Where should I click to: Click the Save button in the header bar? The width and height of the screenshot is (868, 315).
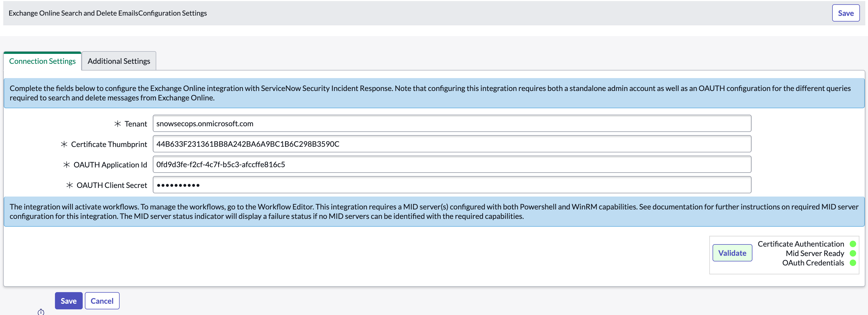[x=845, y=13]
